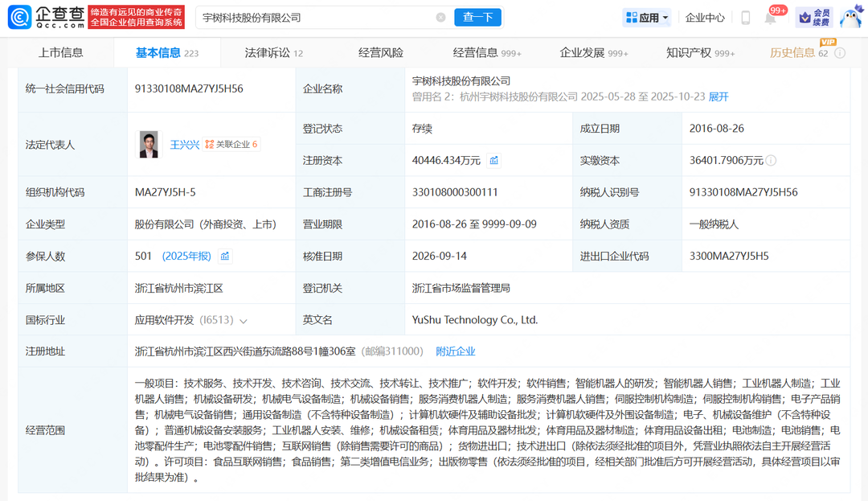Open the mobile phone icon in header
The width and height of the screenshot is (868, 501).
(x=745, y=18)
